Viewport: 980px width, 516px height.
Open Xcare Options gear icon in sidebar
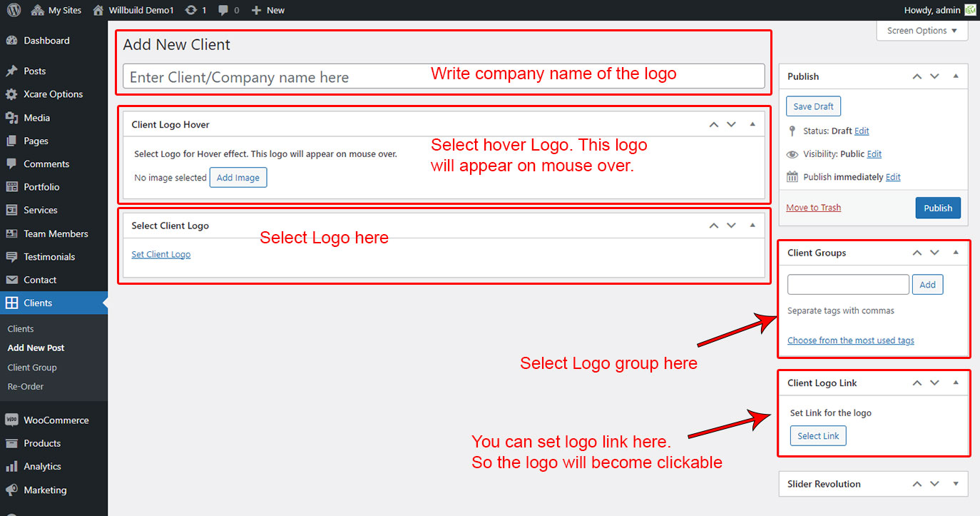pos(11,94)
